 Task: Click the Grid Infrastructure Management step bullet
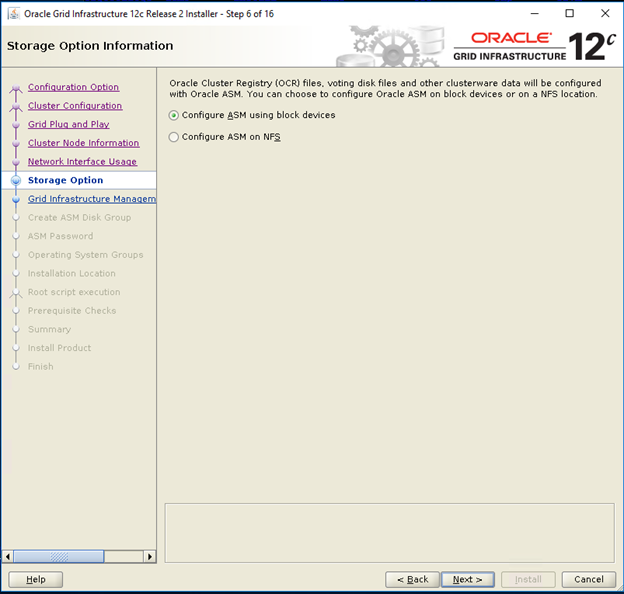16,199
